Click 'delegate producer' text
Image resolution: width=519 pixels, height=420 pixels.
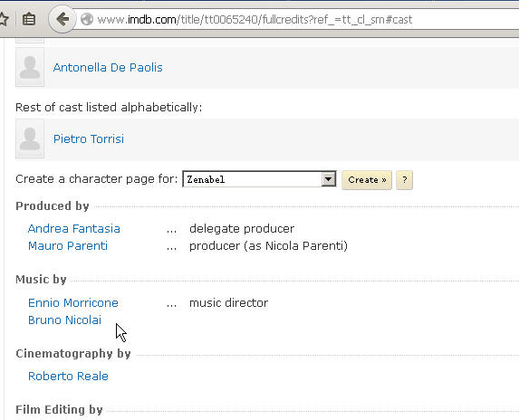(x=242, y=229)
